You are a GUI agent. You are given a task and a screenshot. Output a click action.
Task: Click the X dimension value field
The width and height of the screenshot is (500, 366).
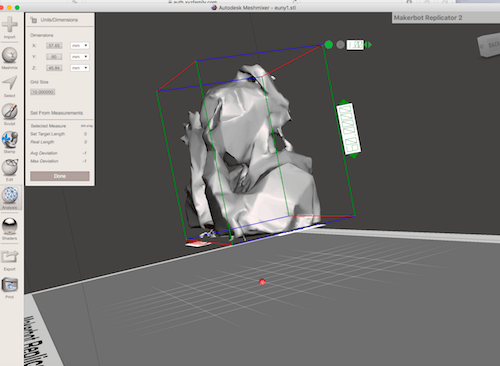point(54,45)
